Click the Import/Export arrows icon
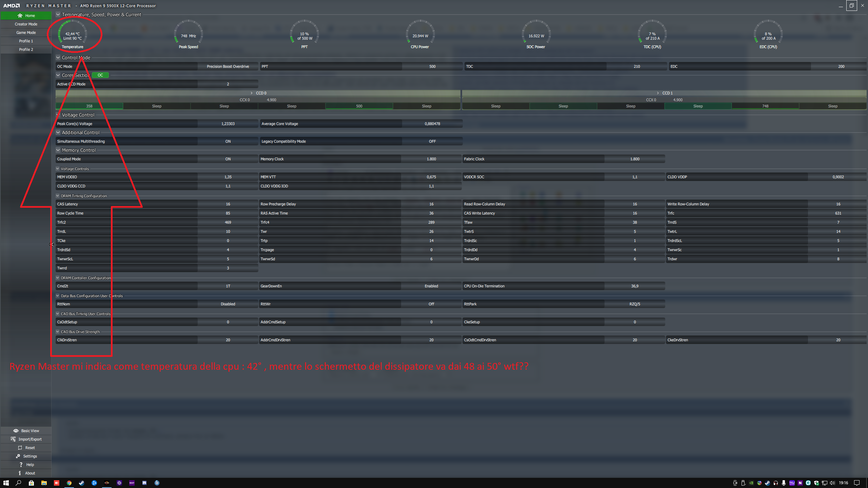 point(13,439)
